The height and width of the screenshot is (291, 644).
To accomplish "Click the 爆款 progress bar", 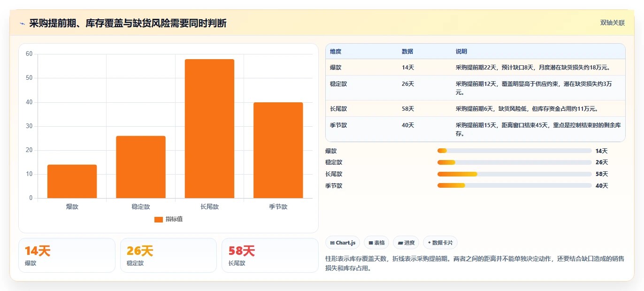I will [514, 151].
